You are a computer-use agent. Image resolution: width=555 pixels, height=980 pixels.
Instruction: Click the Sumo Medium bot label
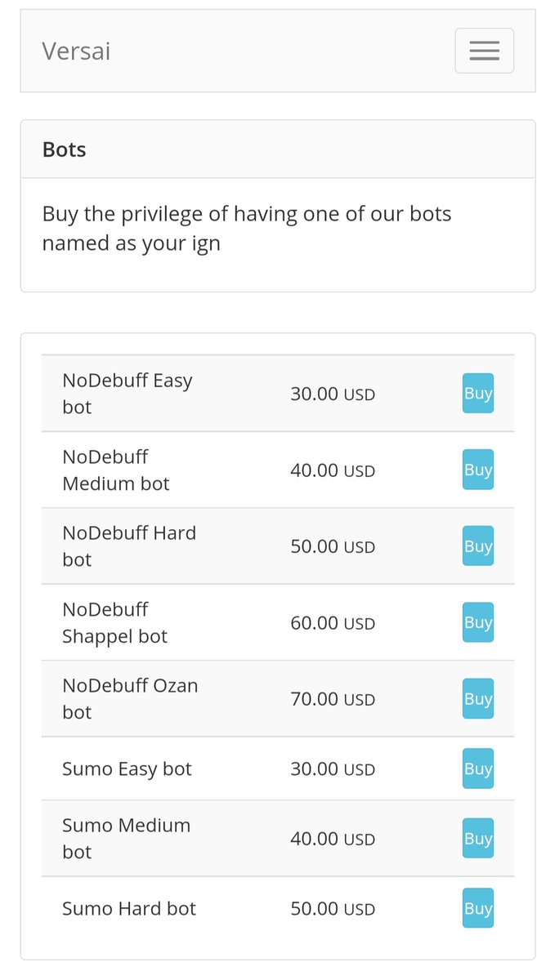(126, 838)
